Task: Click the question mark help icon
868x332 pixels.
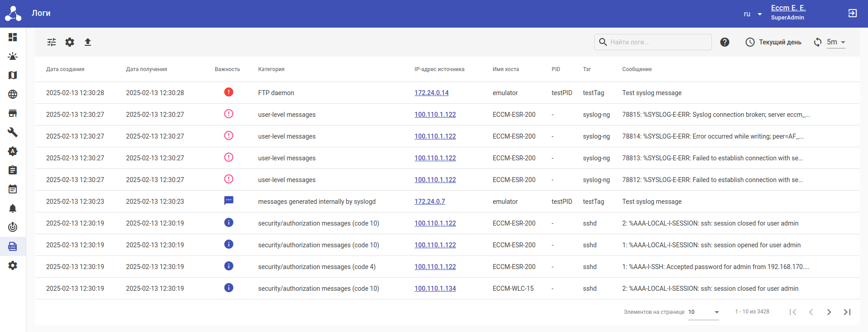Action: [x=725, y=42]
